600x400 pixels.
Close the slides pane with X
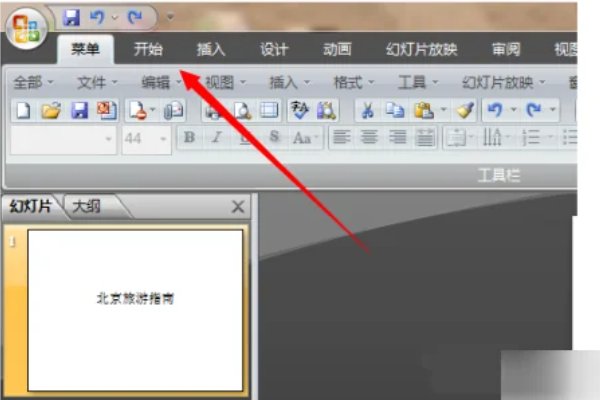click(x=238, y=207)
